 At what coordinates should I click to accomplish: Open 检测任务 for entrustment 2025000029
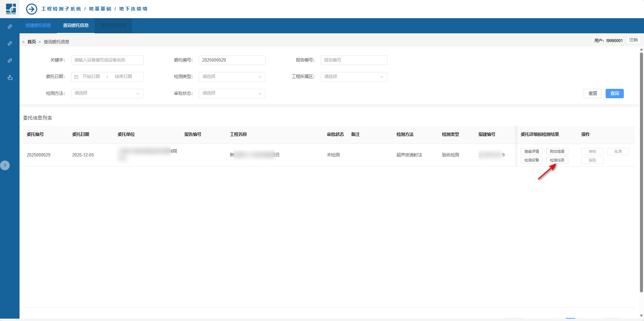click(x=557, y=160)
